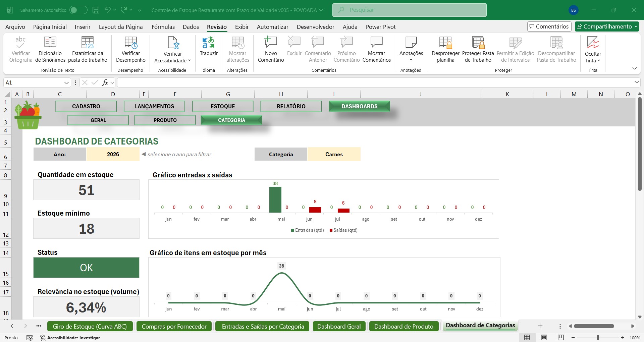This screenshot has height=342, width=644.
Task: Click zoom out minus icon
Action: [573, 338]
